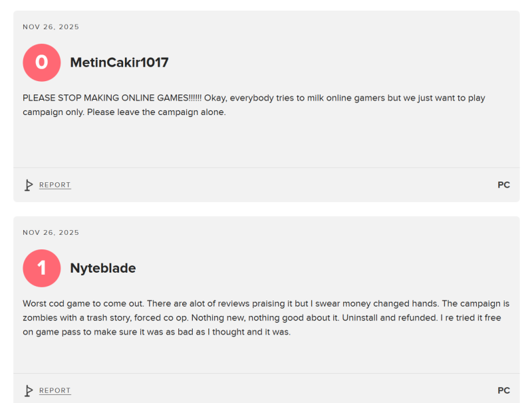
Task: Report MetinCakir1017's review via REPORT link
Action: (x=55, y=185)
